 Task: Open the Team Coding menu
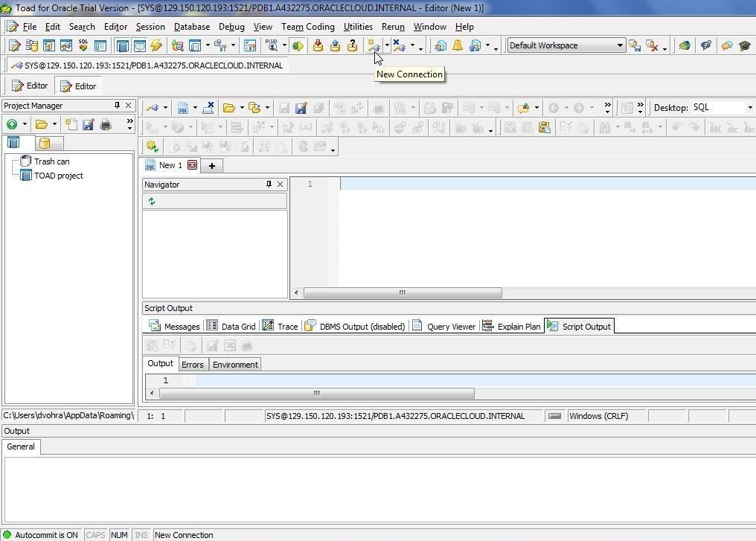307,27
